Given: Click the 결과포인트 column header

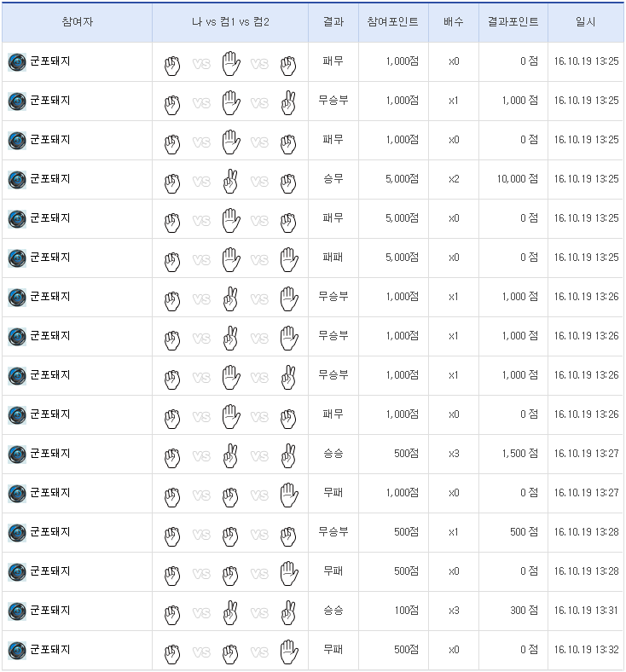Looking at the screenshot, I should pyautogui.click(x=513, y=22).
